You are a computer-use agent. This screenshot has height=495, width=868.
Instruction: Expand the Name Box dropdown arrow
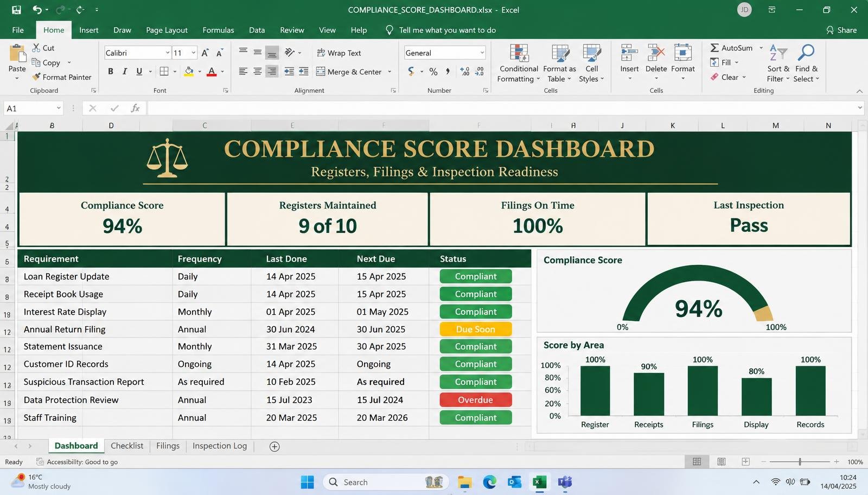(59, 109)
